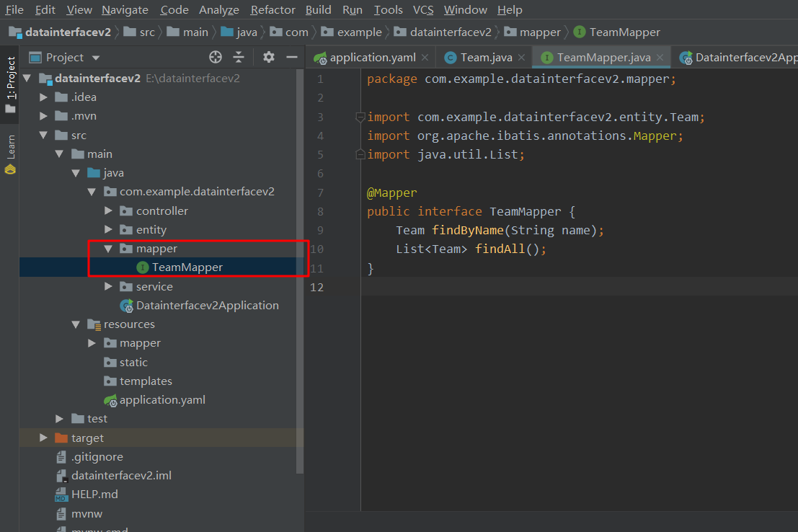Open the Analyze menu

pos(219,9)
